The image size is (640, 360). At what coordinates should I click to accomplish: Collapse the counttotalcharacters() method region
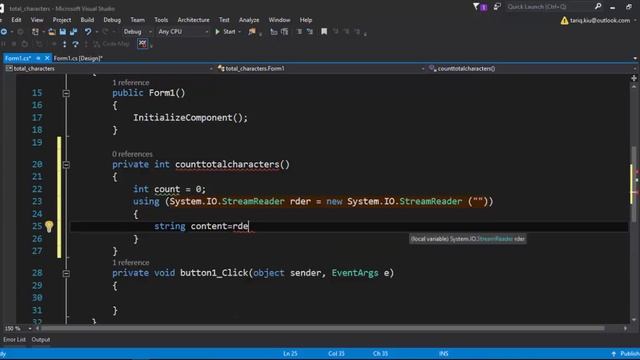tap(66, 164)
